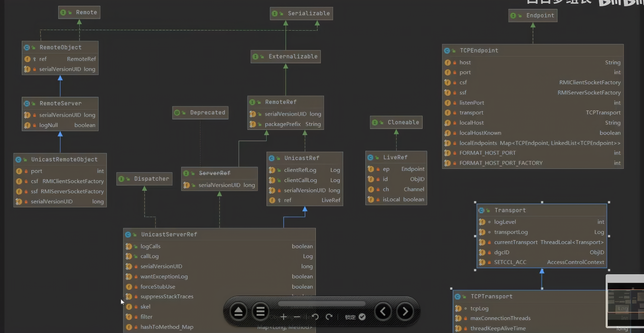Zoom out with the minus icon

297,317
